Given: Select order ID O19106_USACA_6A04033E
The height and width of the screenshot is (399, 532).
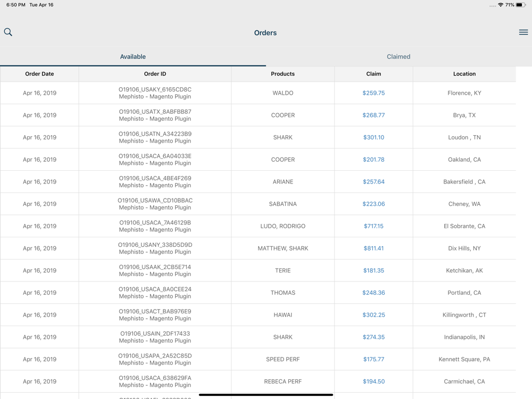Looking at the screenshot, I should (x=155, y=156).
